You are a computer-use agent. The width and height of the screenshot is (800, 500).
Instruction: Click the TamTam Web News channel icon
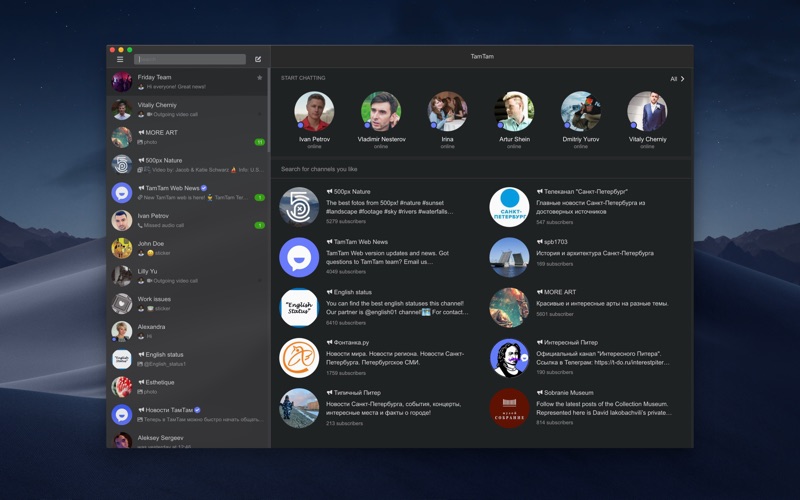click(299, 257)
